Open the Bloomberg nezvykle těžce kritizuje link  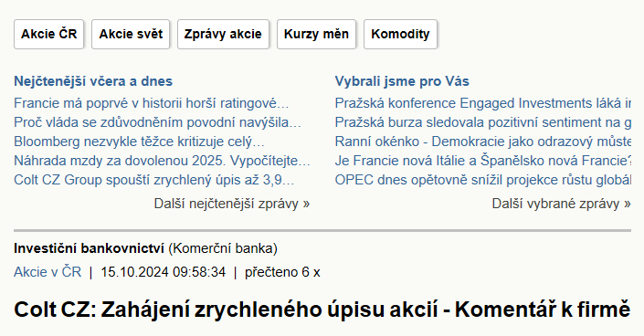click(139, 142)
